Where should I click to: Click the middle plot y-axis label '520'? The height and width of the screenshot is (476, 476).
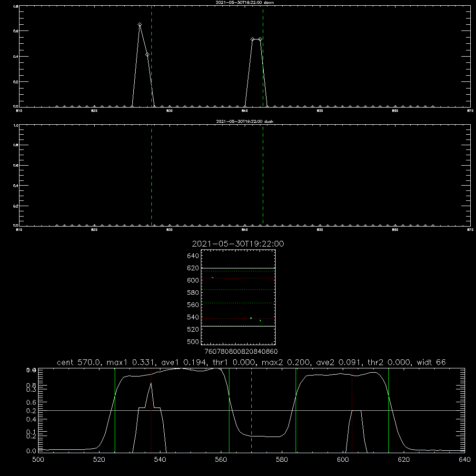click(x=193, y=329)
